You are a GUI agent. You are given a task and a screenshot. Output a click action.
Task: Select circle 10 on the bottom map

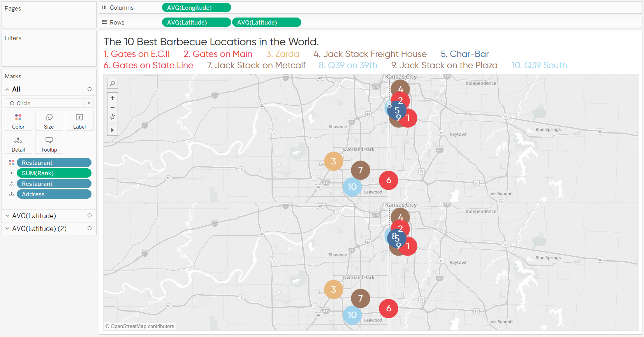(x=352, y=315)
